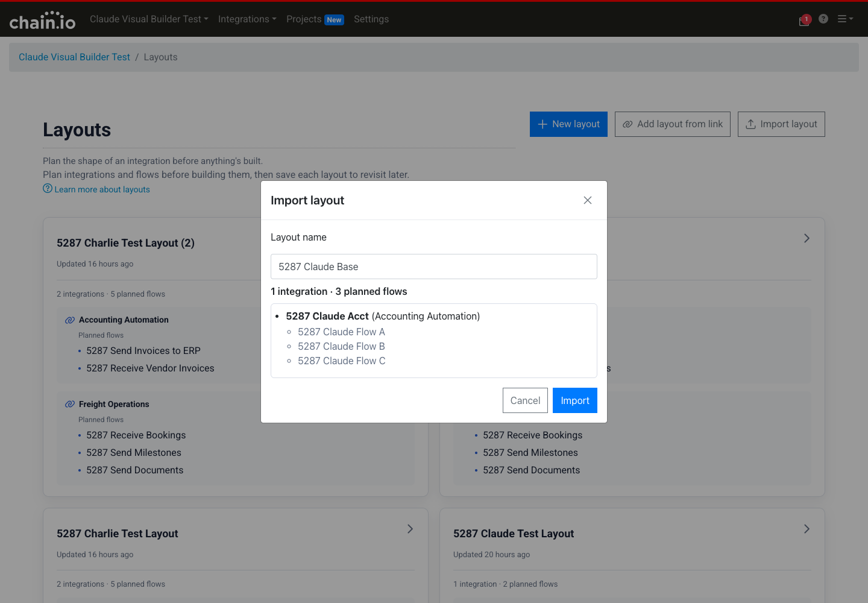The width and height of the screenshot is (868, 603).
Task: Click 5287 Send Milestones in left card
Action: tap(133, 453)
